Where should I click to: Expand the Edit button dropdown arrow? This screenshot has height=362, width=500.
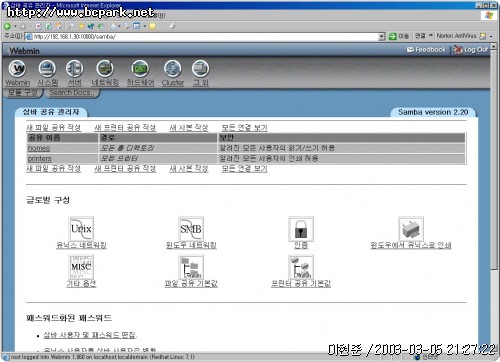coord(145,26)
